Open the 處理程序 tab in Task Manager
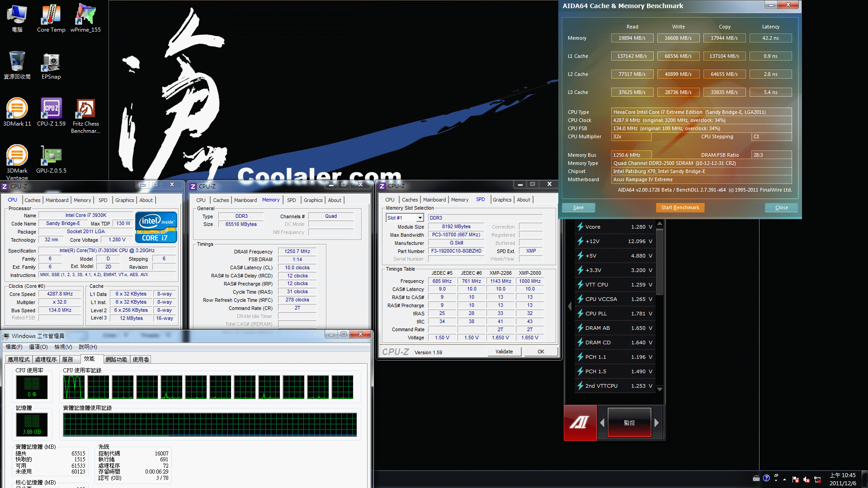The height and width of the screenshot is (488, 868). pyautogui.click(x=46, y=360)
